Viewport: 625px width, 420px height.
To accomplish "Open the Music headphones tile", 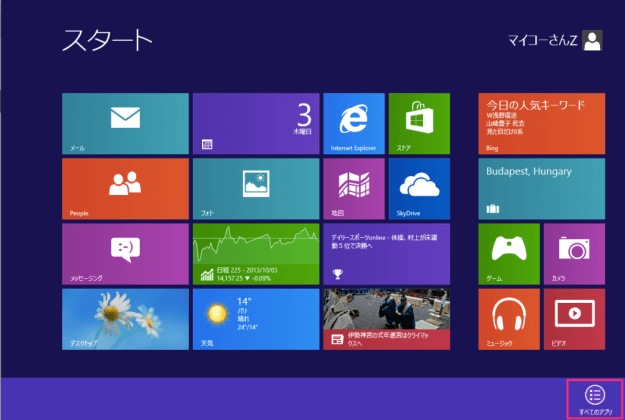I will [x=509, y=318].
